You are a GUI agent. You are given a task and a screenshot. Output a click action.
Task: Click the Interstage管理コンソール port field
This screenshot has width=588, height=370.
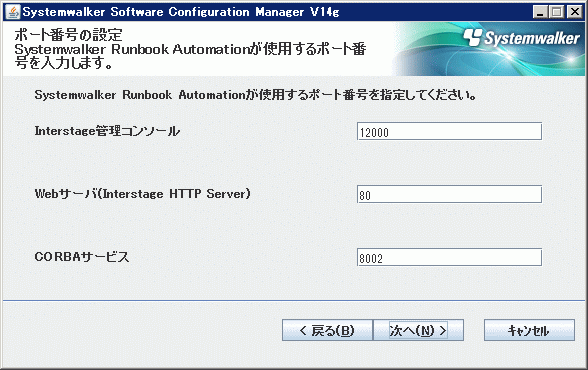pos(449,131)
